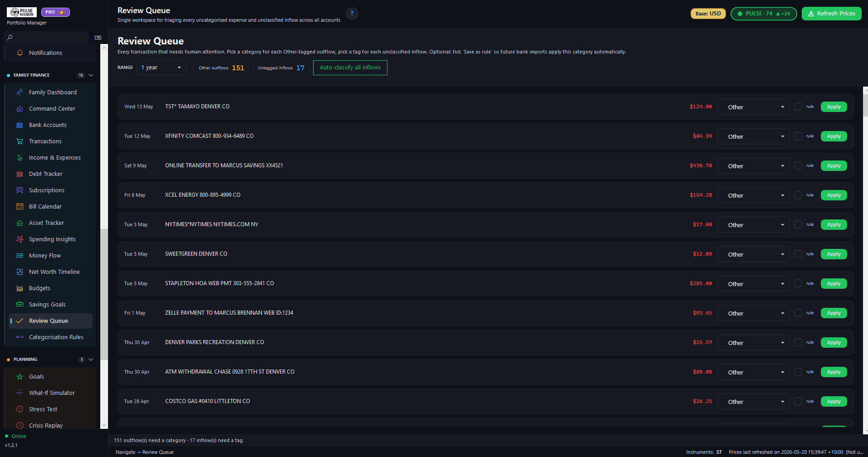Viewport: 868px width, 457px height.
Task: Collapse the Family Finance section chevron
Action: coord(91,75)
